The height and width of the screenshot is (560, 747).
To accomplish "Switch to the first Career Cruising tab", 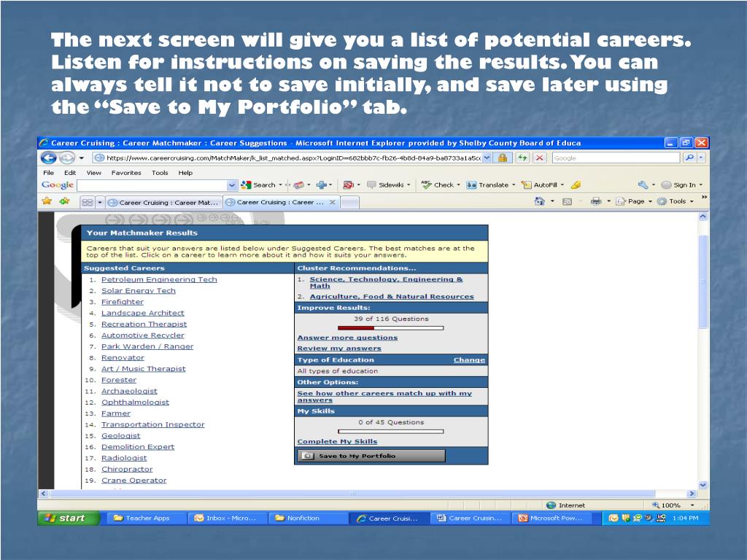I will click(x=164, y=203).
